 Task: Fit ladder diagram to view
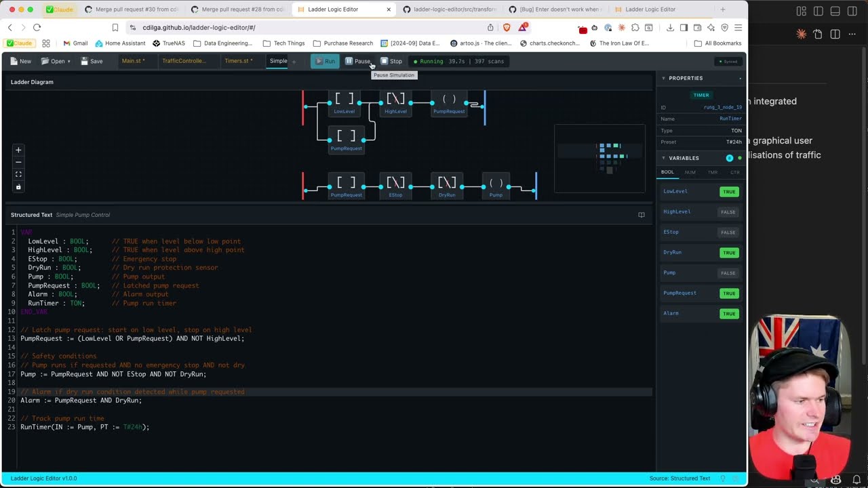(x=18, y=174)
